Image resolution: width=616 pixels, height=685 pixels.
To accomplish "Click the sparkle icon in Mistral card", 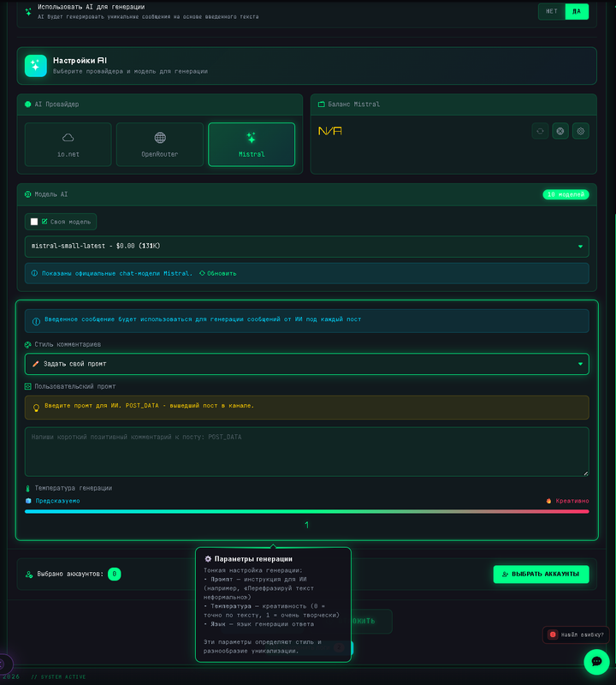I will (x=252, y=138).
